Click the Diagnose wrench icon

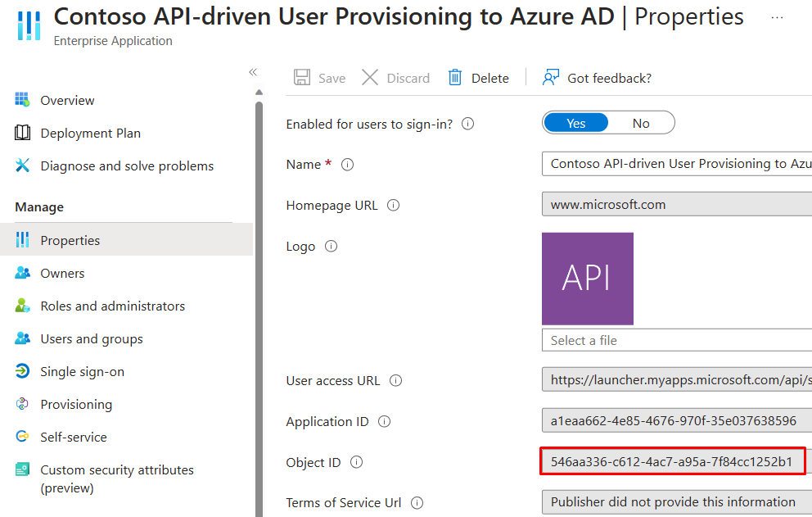point(22,166)
